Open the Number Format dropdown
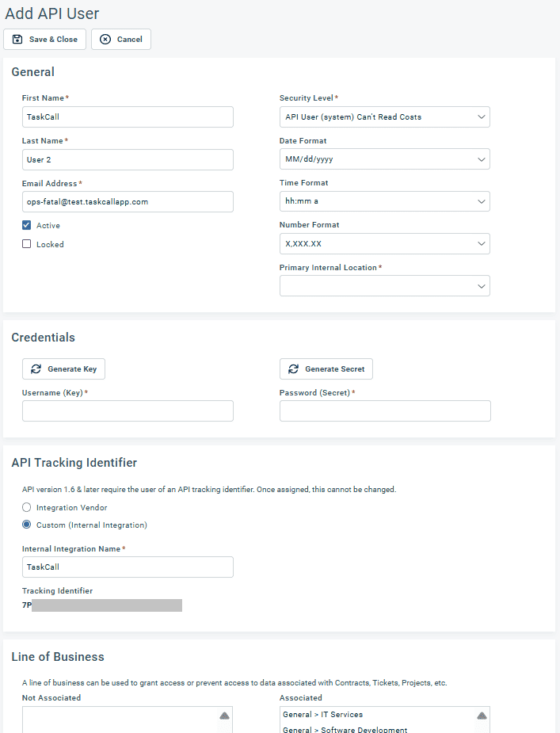Viewport: 560px width, 733px height. pyautogui.click(x=385, y=243)
